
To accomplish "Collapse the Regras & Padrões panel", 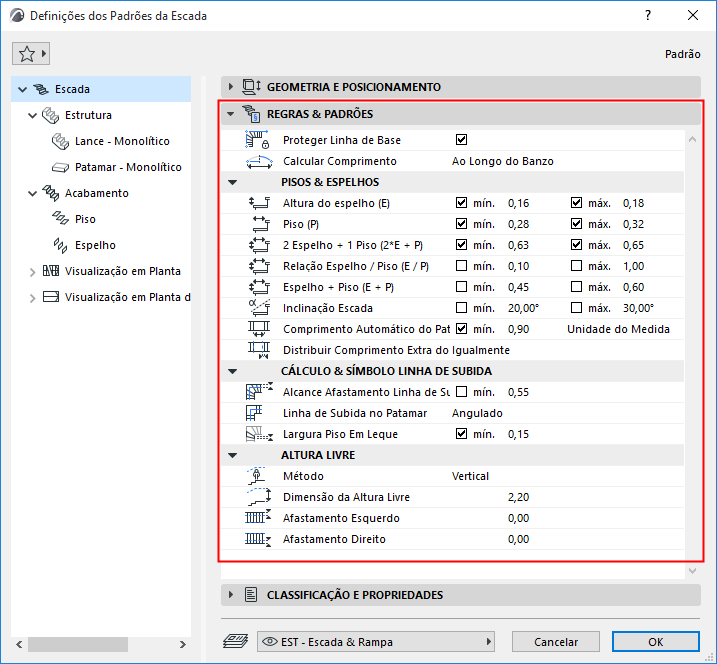I will [x=230, y=114].
